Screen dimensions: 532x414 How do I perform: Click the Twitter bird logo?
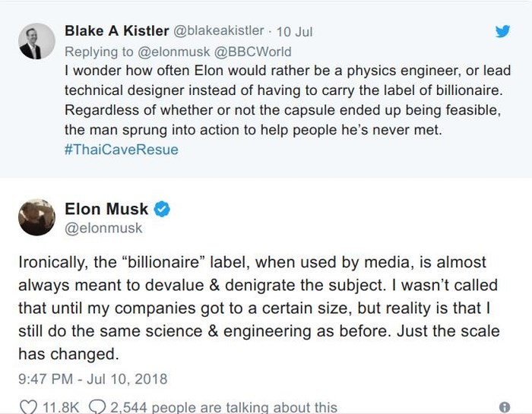pos(503,31)
